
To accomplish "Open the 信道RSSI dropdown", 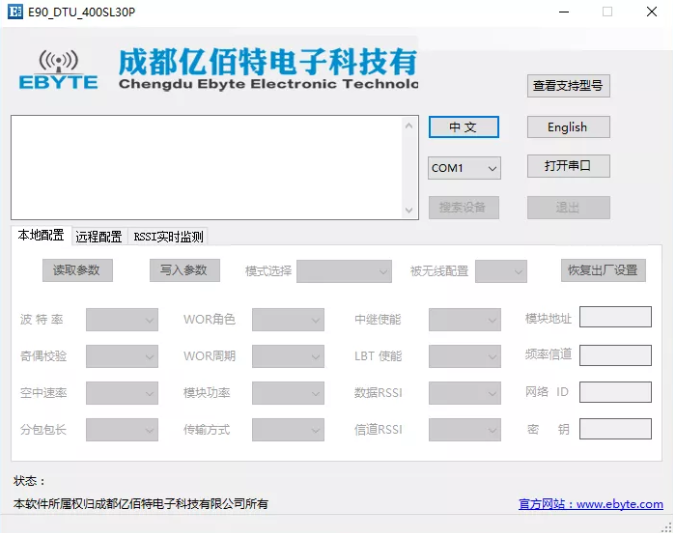I will point(464,430).
